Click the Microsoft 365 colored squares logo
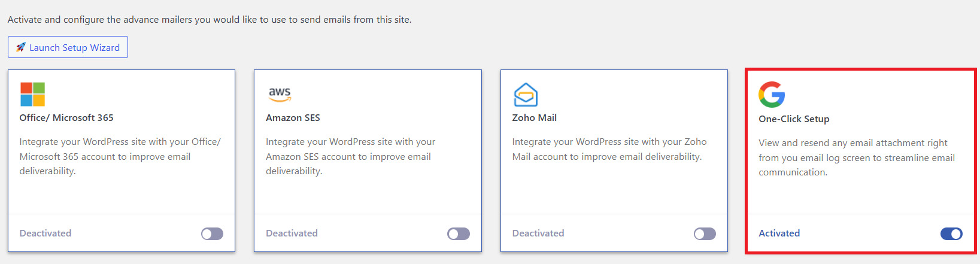This screenshot has width=980, height=264. pos(32,95)
